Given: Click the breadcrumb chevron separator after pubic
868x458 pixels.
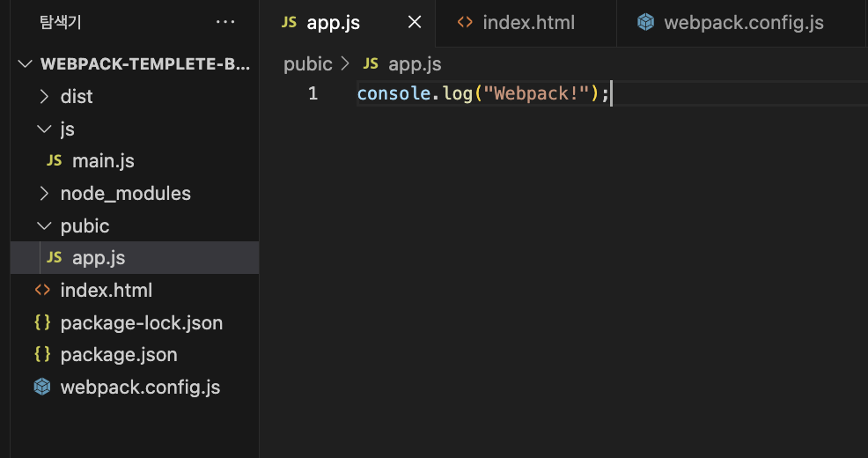Looking at the screenshot, I should 345,63.
